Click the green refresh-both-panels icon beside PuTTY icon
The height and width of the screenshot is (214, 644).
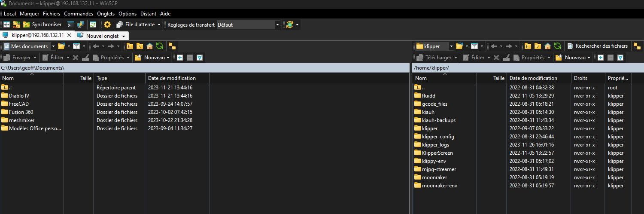pyautogui.click(x=93, y=24)
